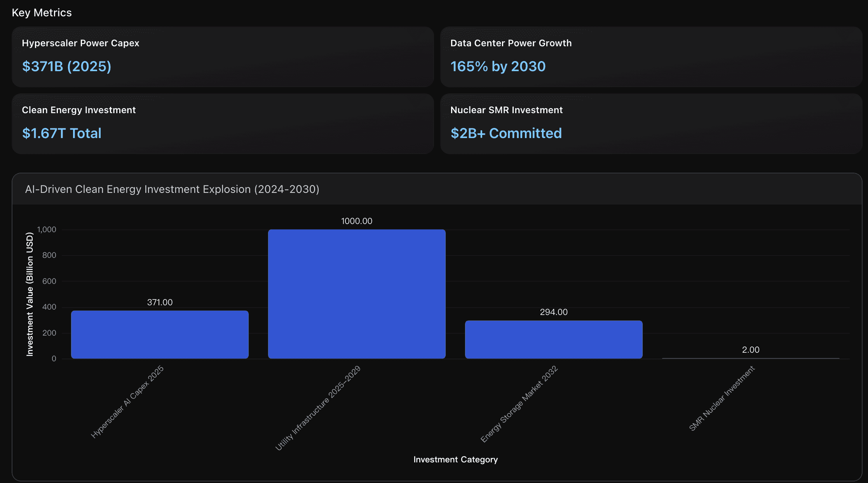The height and width of the screenshot is (483, 868).
Task: Click the chart title AI-Driven Clean Energy Investment
Action: click(x=172, y=189)
